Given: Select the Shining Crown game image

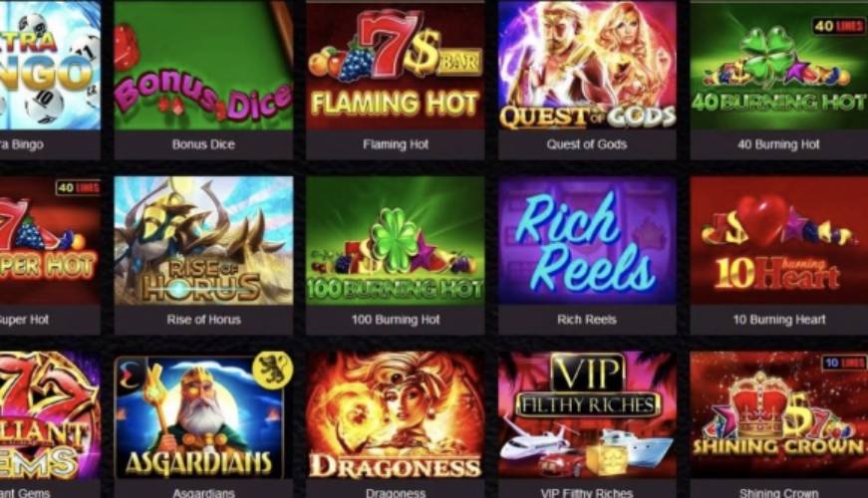Looking at the screenshot, I should click(x=779, y=416).
